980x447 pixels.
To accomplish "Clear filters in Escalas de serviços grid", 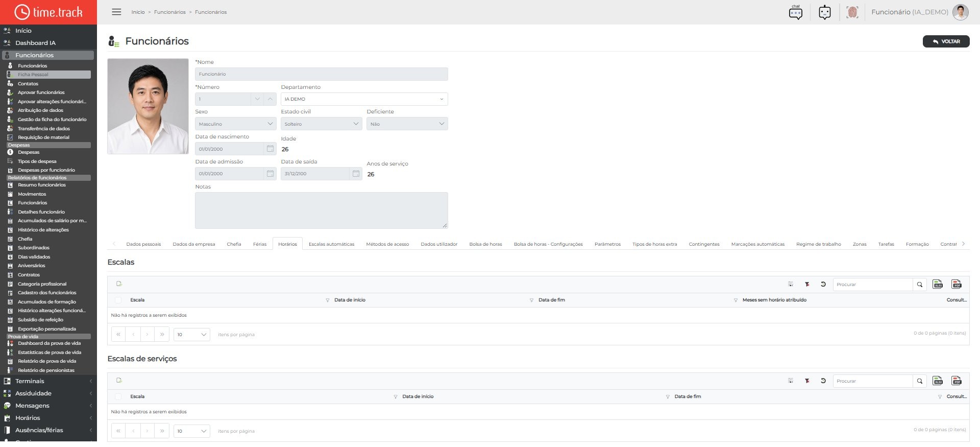I will click(807, 381).
